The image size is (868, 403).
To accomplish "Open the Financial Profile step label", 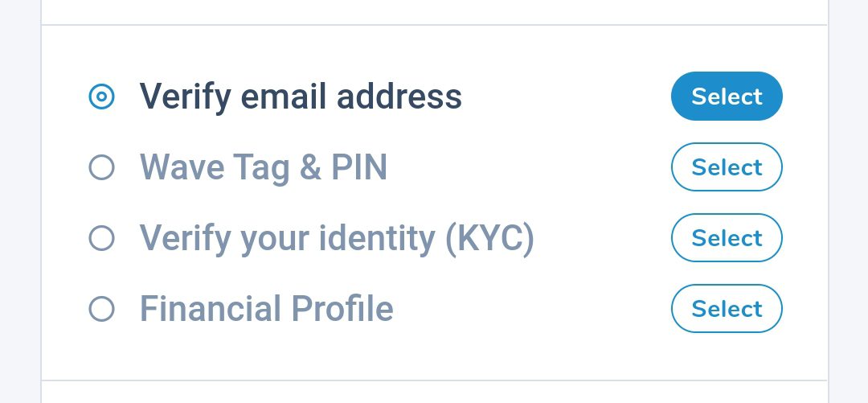I will (x=267, y=309).
